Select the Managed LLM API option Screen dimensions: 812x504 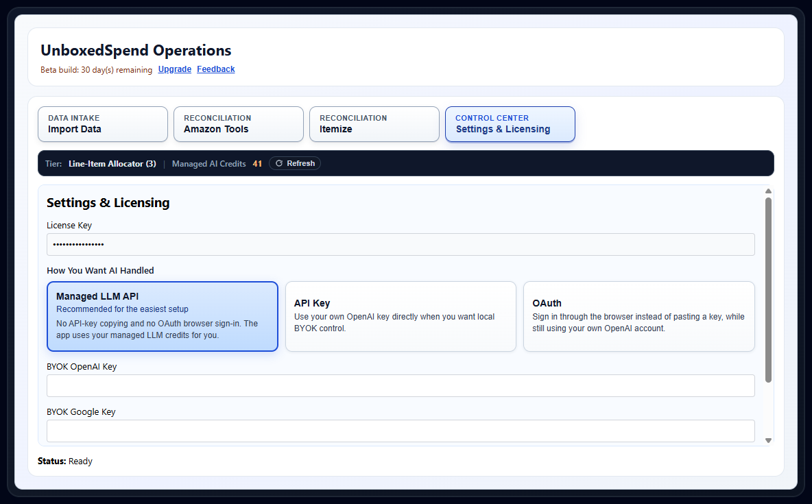162,316
